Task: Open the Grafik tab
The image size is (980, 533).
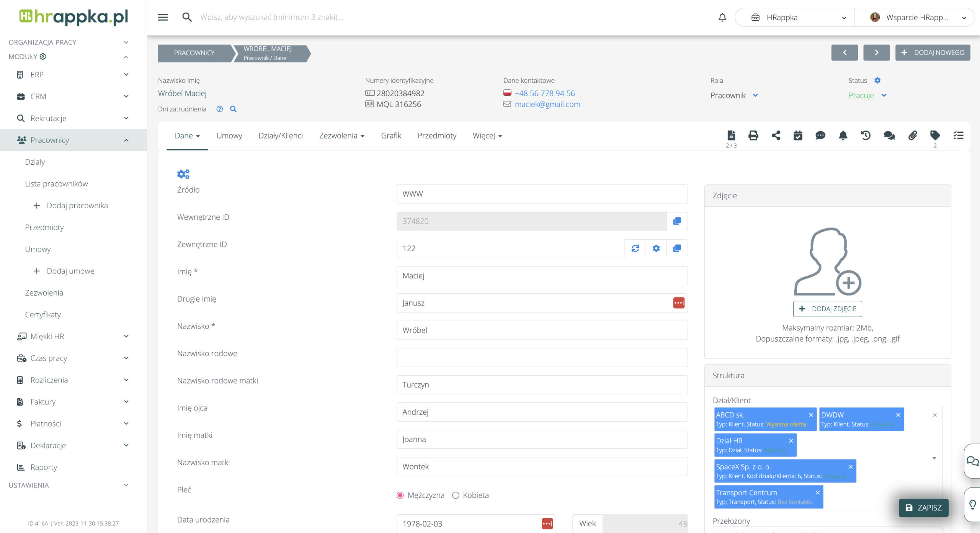Action: pyautogui.click(x=391, y=136)
